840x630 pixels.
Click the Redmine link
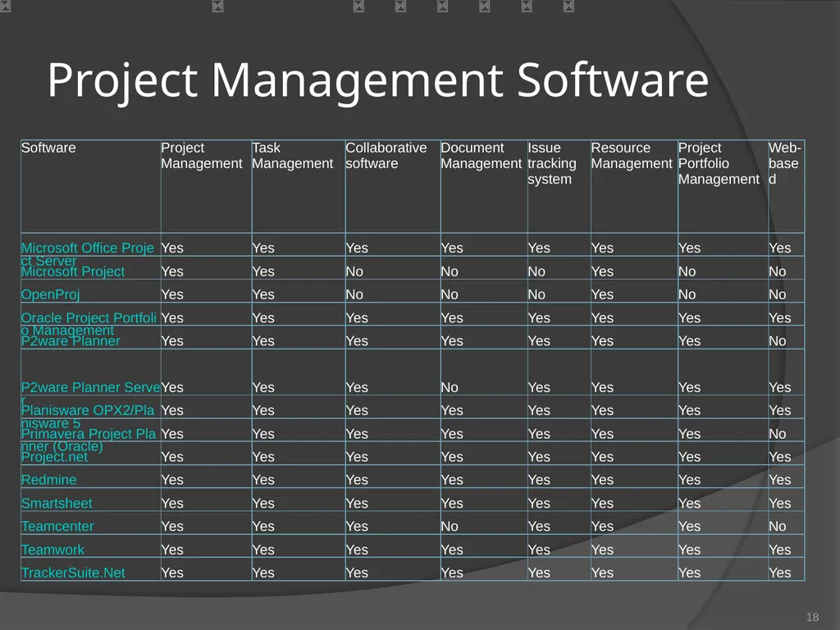click(x=48, y=480)
